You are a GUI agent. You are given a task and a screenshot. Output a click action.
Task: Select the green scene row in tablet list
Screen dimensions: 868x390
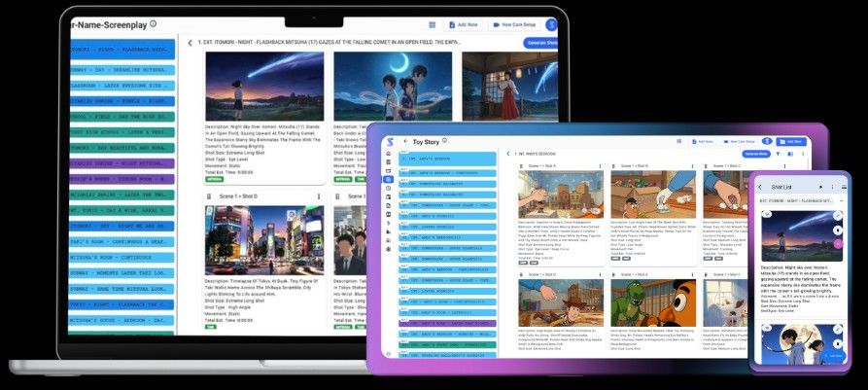448,344
